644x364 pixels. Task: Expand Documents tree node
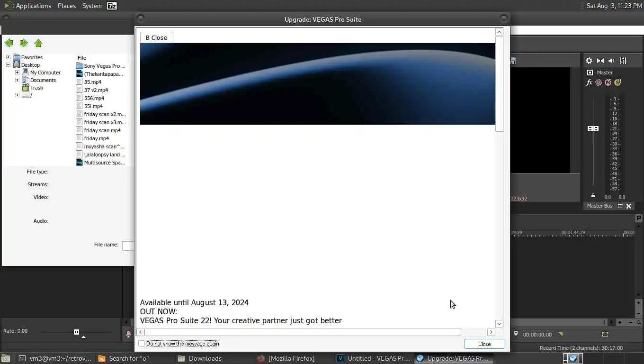(17, 80)
